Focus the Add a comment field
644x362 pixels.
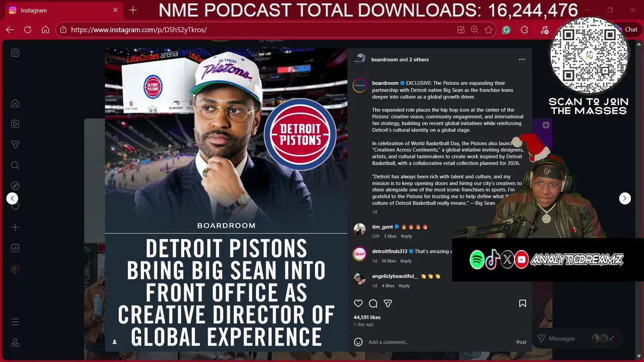pyautogui.click(x=440, y=342)
